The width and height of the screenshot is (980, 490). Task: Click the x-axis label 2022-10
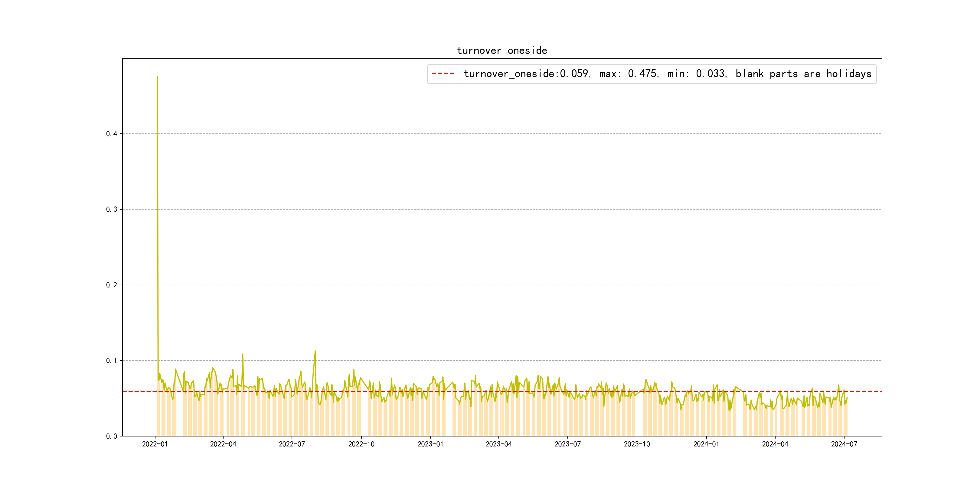pyautogui.click(x=361, y=444)
